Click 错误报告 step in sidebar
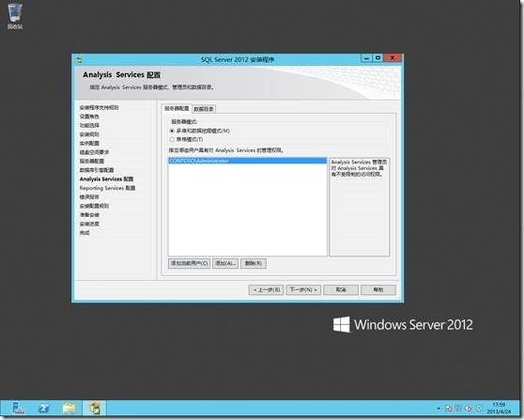 tap(89, 197)
